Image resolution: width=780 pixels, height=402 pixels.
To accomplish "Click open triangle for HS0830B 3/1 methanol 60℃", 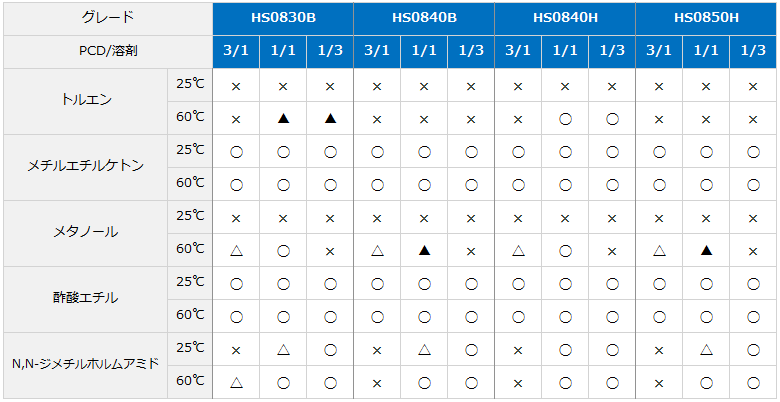I will (x=236, y=251).
